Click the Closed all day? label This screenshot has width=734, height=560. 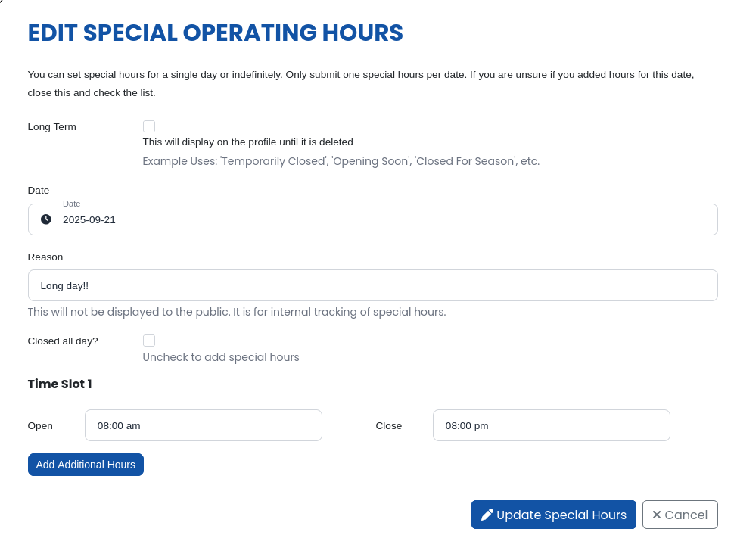point(63,341)
